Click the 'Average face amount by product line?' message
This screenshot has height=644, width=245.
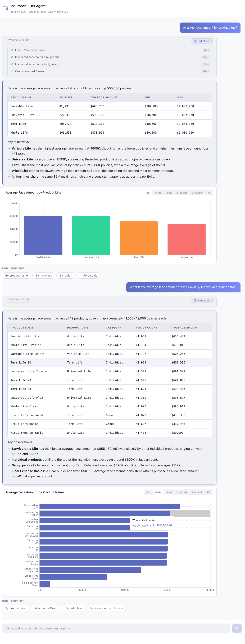(210, 28)
